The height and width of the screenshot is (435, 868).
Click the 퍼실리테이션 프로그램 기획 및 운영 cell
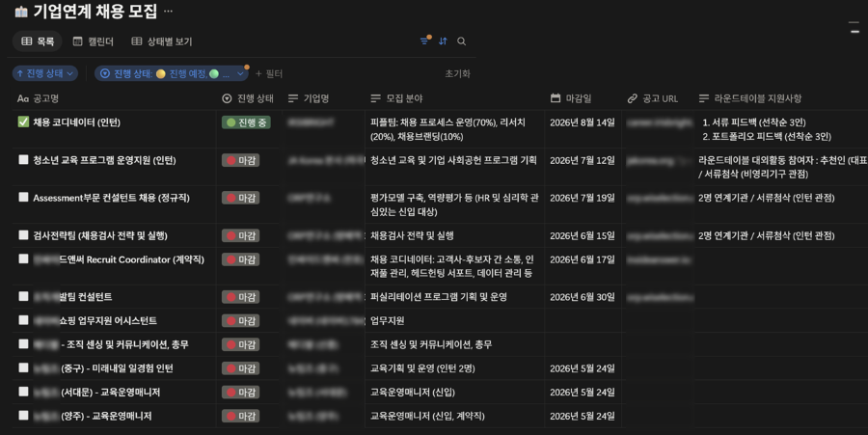tap(439, 297)
